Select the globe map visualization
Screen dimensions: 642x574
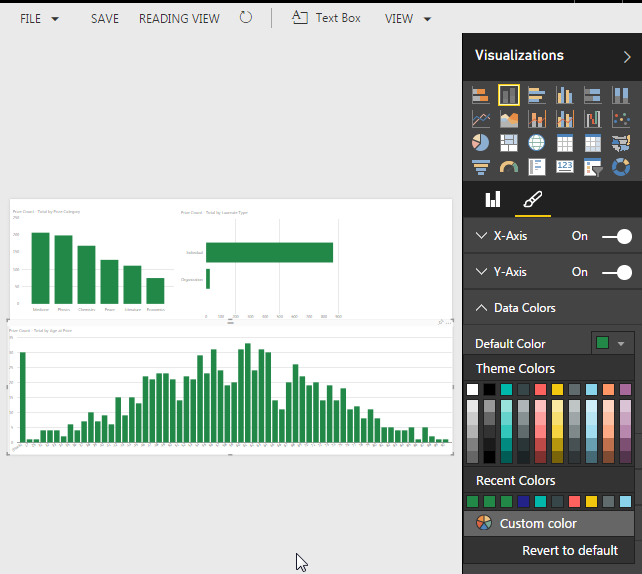point(536,143)
